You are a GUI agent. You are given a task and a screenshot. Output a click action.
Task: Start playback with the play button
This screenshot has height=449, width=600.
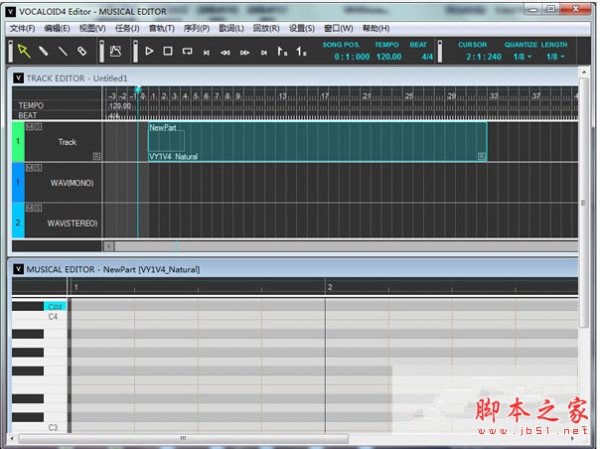point(149,51)
